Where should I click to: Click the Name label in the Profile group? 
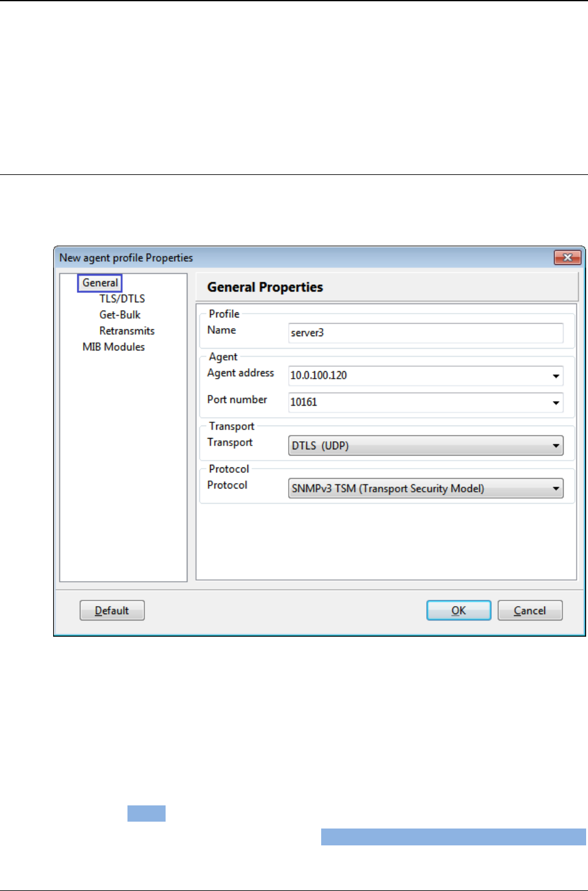(221, 330)
